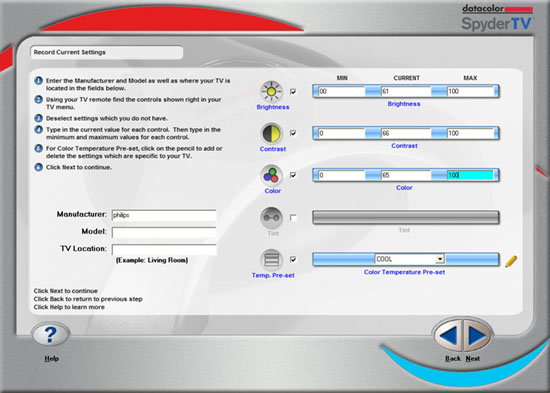Image resolution: width=550 pixels, height=393 pixels.
Task: Click the Color MIN field
Action: [341, 175]
